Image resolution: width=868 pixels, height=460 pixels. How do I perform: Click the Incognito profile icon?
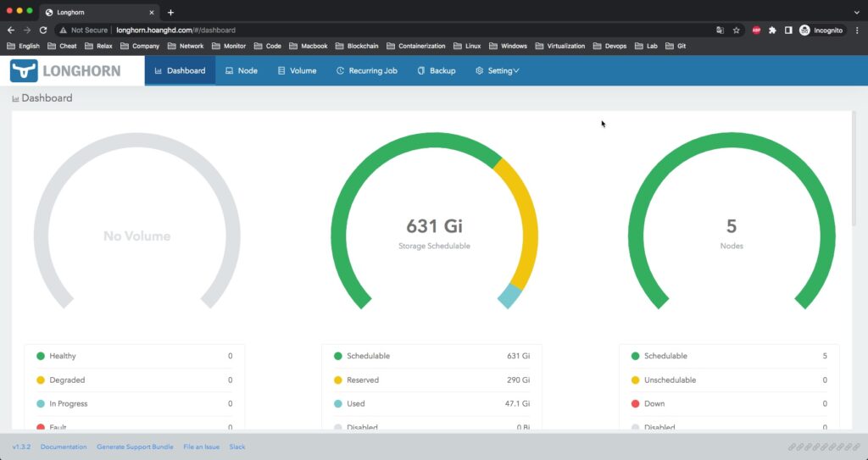coord(821,30)
